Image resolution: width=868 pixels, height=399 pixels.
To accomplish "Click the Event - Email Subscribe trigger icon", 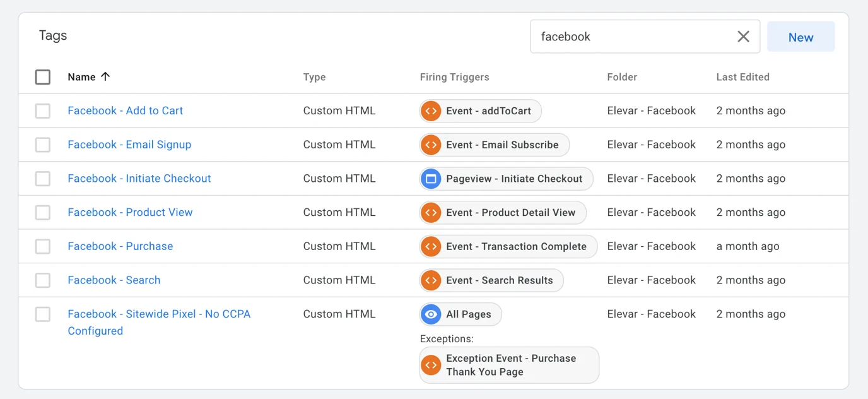I will point(431,145).
